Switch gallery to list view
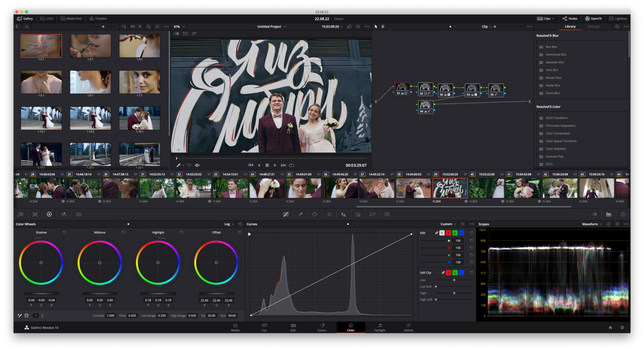 (140, 27)
